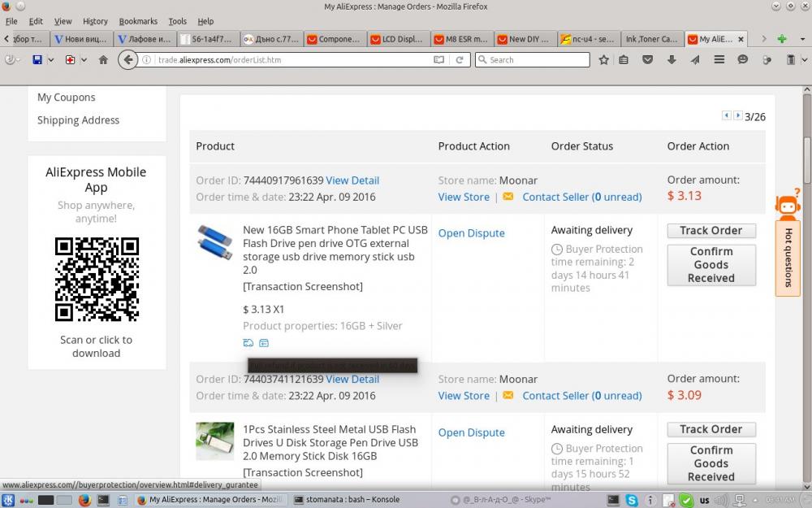Click the paper-plane send icon in toolbar
812x508 pixels.
[x=695, y=59]
